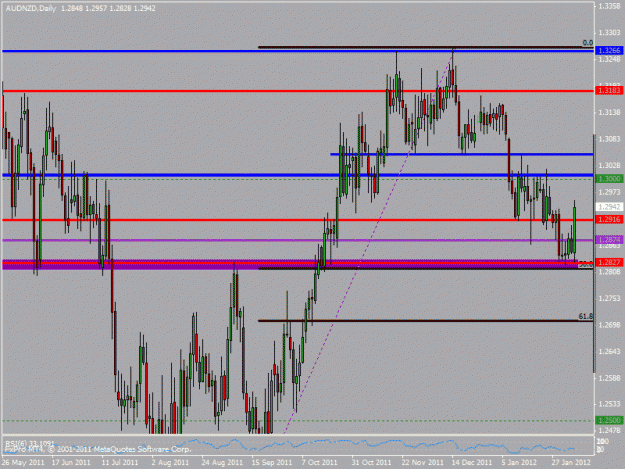This screenshot has width=625, height=469.
Task: Click the Fibonacci 61.8 level label
Action: click(x=586, y=316)
